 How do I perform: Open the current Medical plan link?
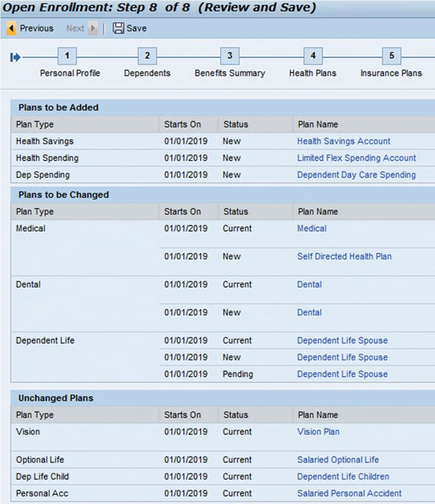[x=312, y=228]
